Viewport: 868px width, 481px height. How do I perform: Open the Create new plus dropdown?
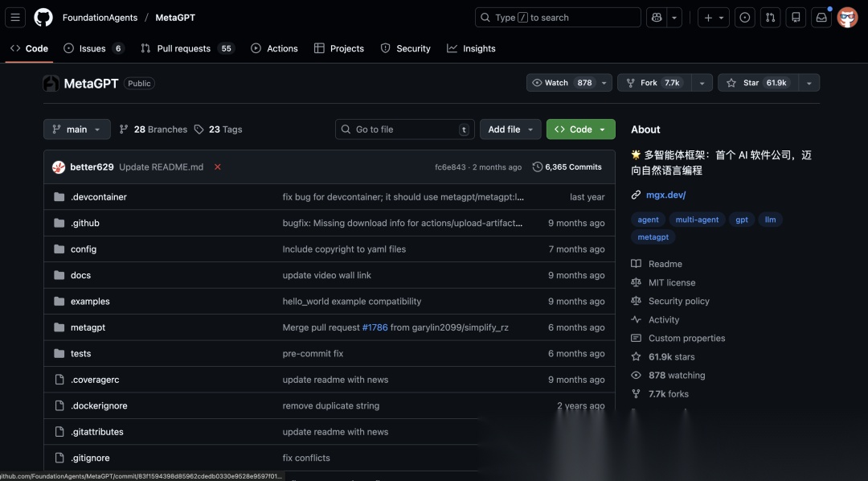click(714, 18)
